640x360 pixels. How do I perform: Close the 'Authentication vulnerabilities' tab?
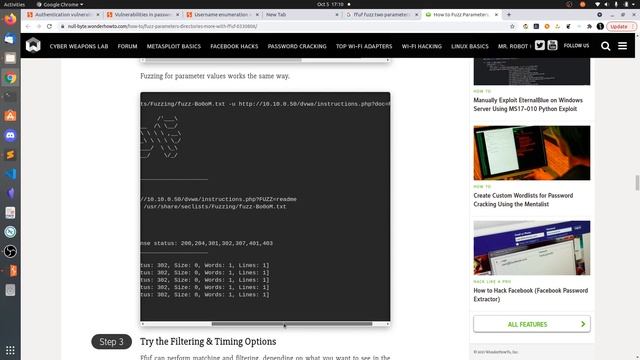[98, 14]
